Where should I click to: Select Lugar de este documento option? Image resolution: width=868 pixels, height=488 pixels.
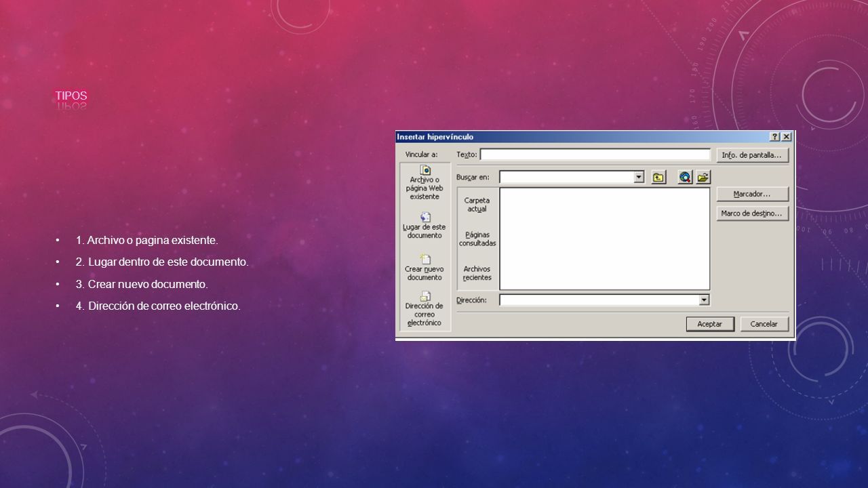point(425,226)
